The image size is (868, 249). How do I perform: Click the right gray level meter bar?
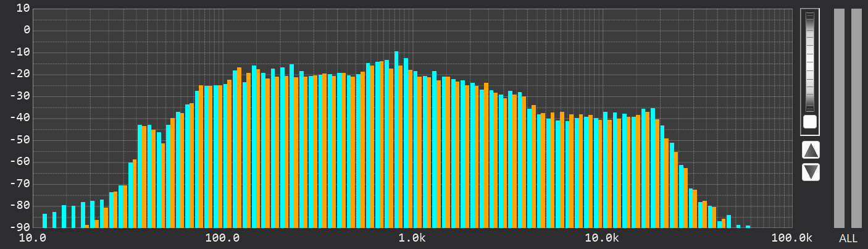856,117
